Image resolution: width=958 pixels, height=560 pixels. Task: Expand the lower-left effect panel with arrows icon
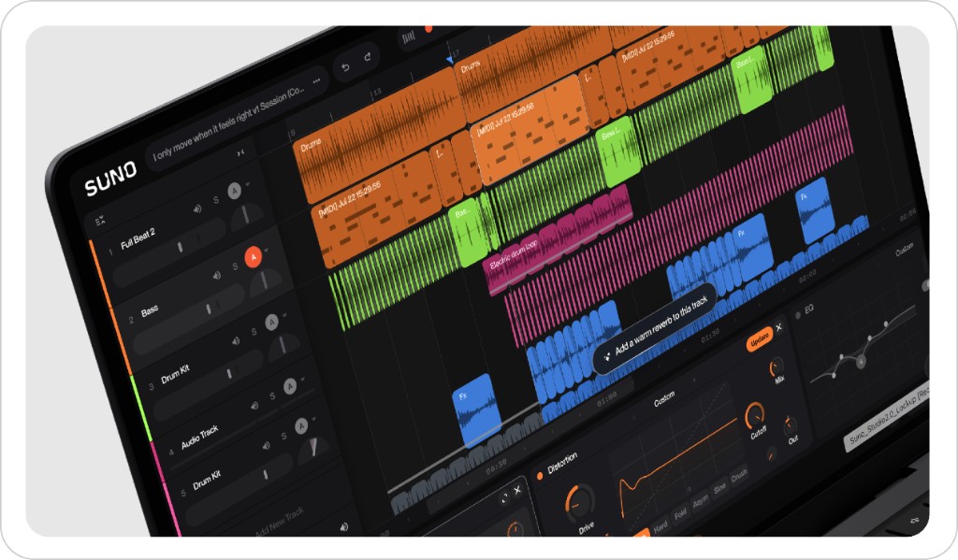pos(504,498)
